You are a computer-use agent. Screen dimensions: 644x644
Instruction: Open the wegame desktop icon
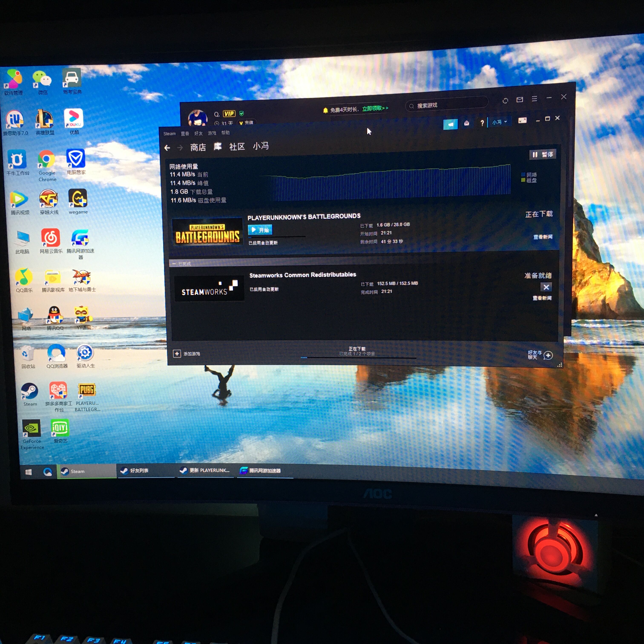[x=78, y=198]
